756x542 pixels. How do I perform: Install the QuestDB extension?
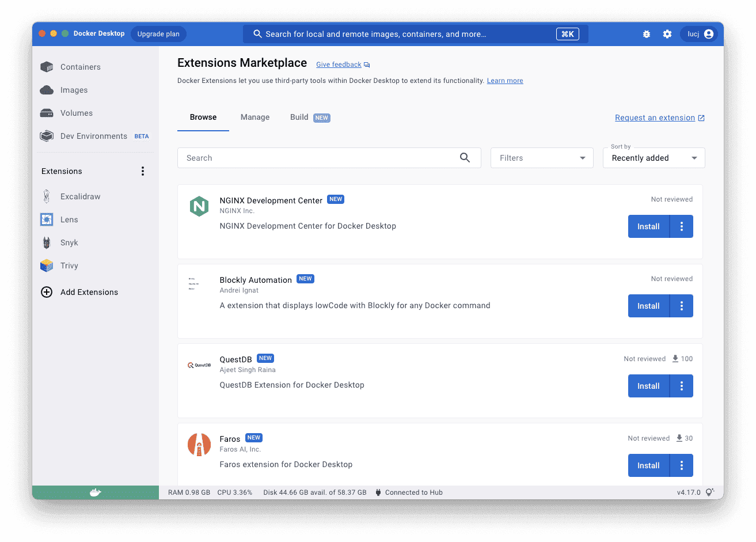coord(648,386)
